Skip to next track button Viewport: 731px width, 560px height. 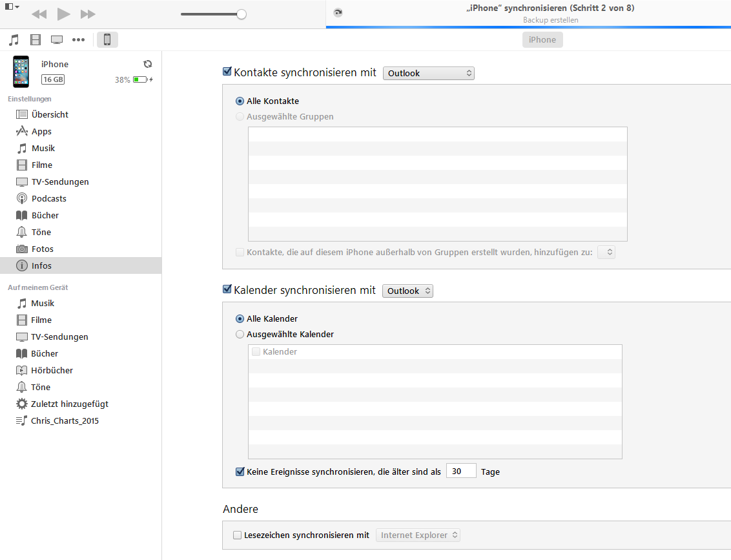[x=88, y=14]
